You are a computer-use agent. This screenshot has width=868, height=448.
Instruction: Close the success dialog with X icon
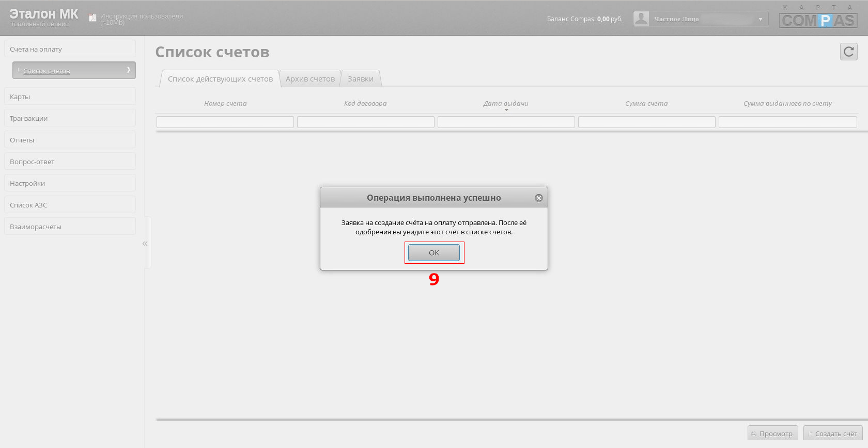(539, 198)
